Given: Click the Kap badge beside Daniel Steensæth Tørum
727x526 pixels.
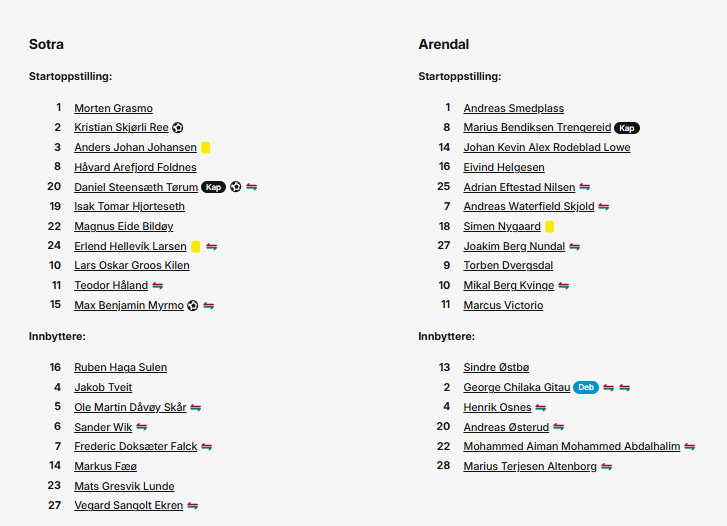Looking at the screenshot, I should point(213,187).
